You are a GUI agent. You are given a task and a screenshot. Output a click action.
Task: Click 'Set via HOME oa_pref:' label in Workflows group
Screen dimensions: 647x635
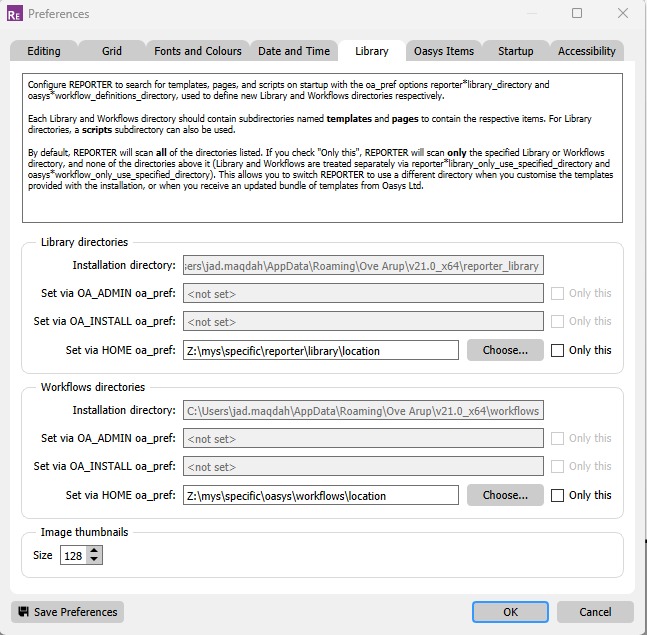[120, 495]
